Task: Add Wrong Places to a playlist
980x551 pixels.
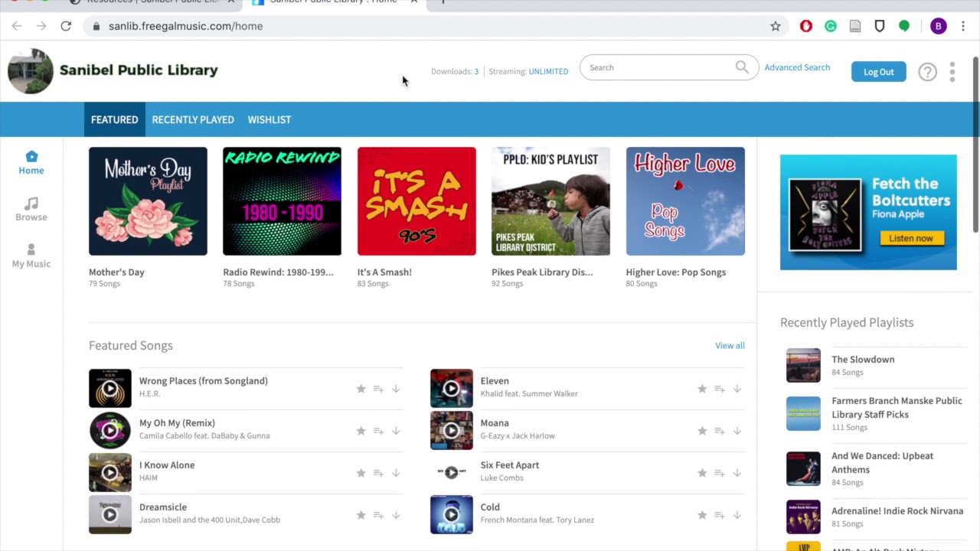Action: pyautogui.click(x=378, y=389)
